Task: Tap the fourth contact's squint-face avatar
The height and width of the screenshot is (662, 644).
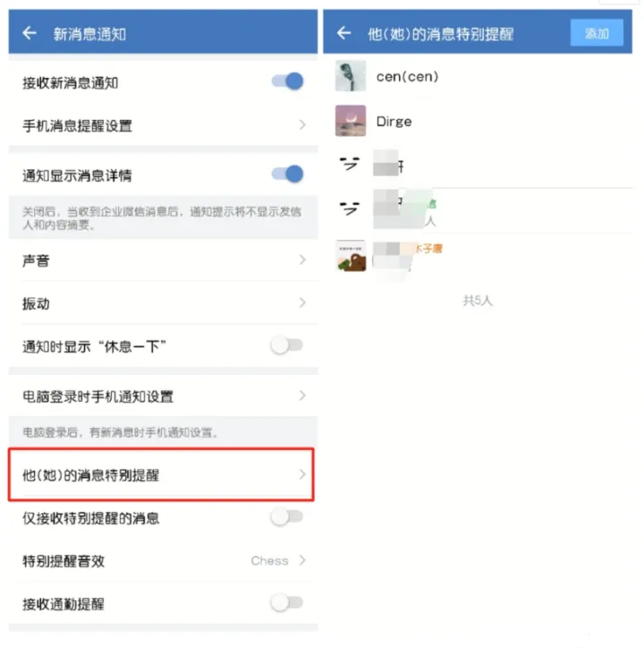Action: coord(350,208)
